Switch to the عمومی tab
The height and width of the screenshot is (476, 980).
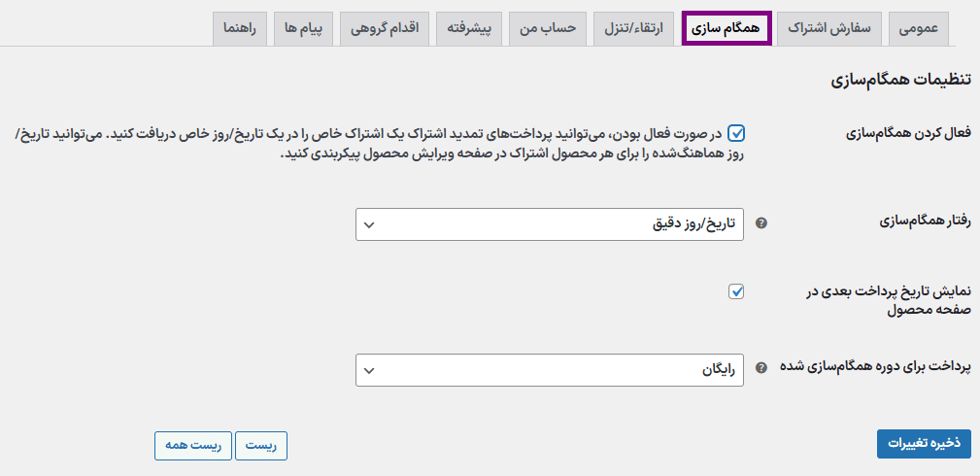[919, 29]
